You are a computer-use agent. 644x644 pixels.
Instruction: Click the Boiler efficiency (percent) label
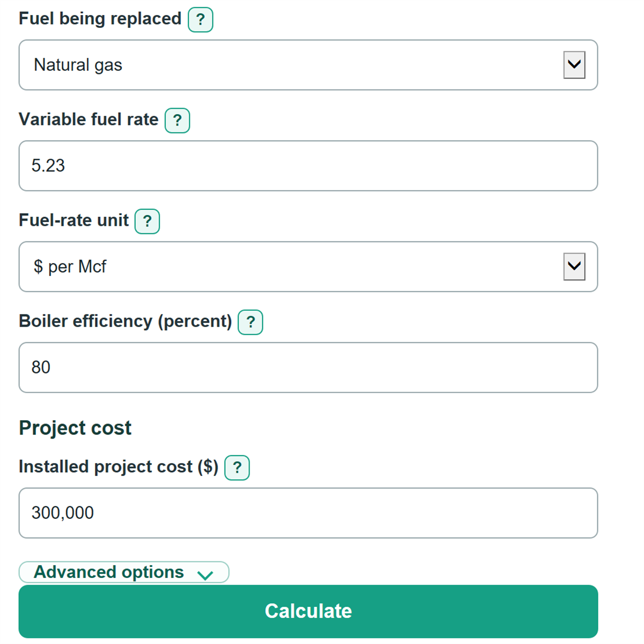click(x=126, y=321)
